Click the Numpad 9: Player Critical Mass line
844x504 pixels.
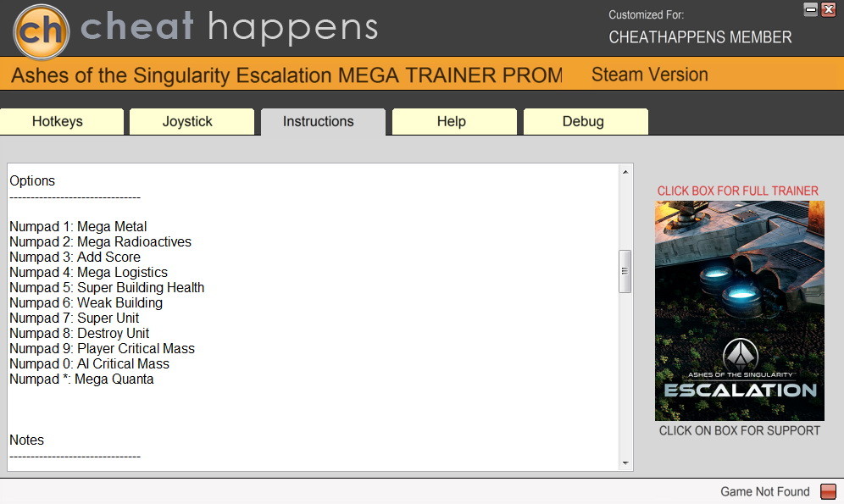[103, 348]
